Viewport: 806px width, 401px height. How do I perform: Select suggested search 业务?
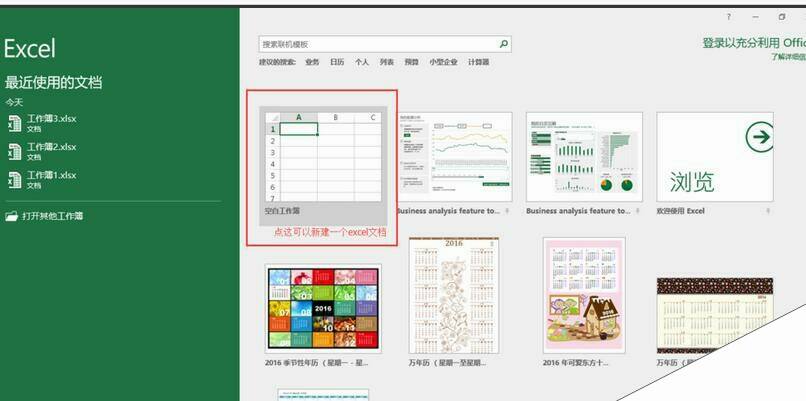pos(312,62)
